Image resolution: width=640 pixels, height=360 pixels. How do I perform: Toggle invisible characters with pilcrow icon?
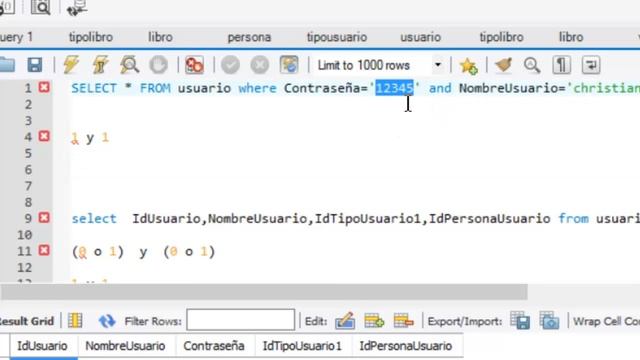(x=562, y=65)
